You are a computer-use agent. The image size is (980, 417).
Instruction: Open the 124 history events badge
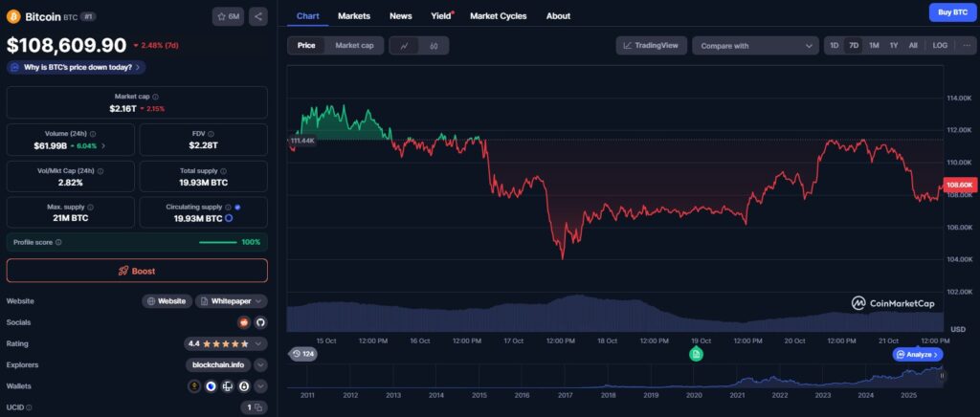pos(302,355)
